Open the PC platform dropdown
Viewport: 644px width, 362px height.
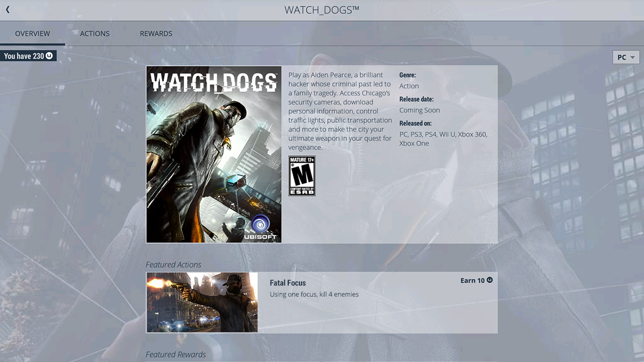(x=626, y=57)
